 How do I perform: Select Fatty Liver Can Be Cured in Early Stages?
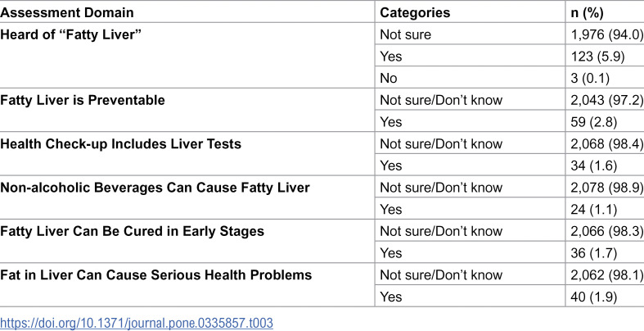click(x=132, y=231)
